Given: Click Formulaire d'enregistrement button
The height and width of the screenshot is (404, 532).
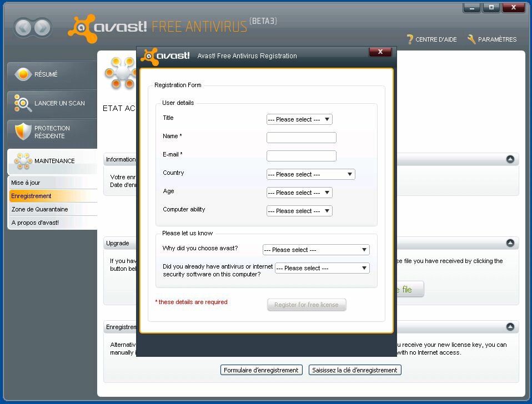Looking at the screenshot, I should (x=261, y=370).
